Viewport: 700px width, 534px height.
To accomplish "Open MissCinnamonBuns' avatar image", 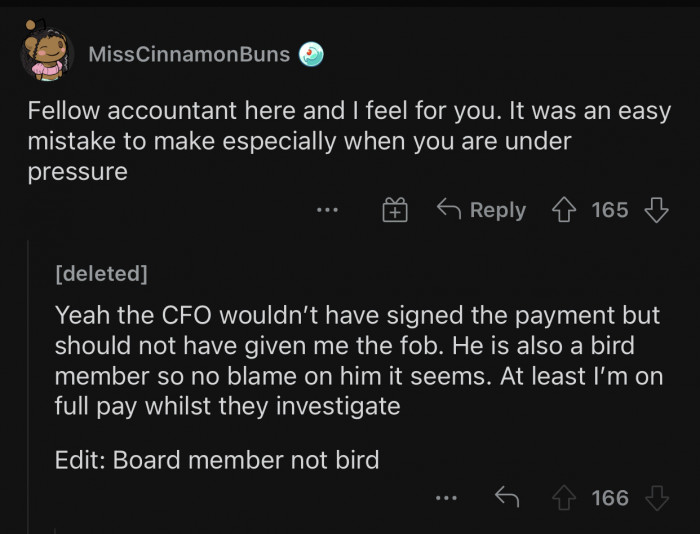I will (48, 55).
